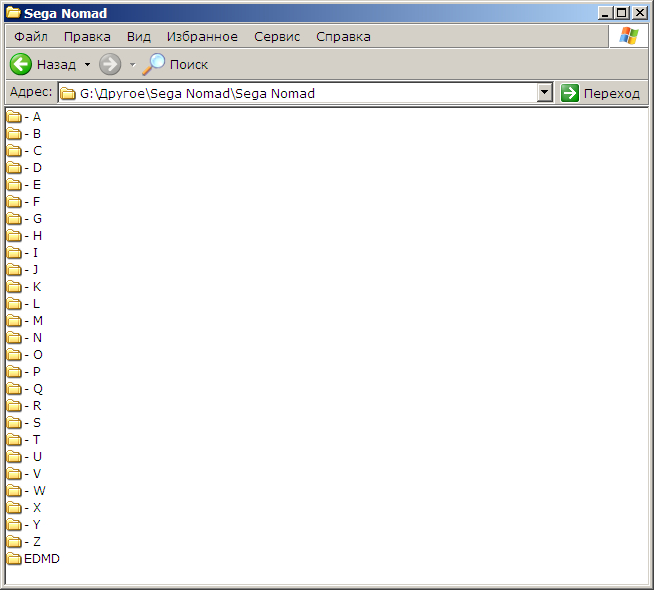Select the "- A" folder icon
Viewport: 654px width, 590px height.
pos(14,117)
